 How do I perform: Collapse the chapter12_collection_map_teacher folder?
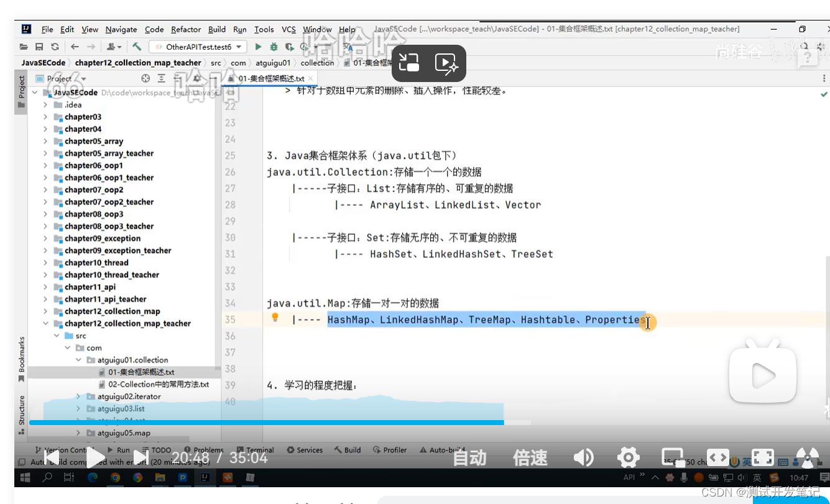pos(45,324)
